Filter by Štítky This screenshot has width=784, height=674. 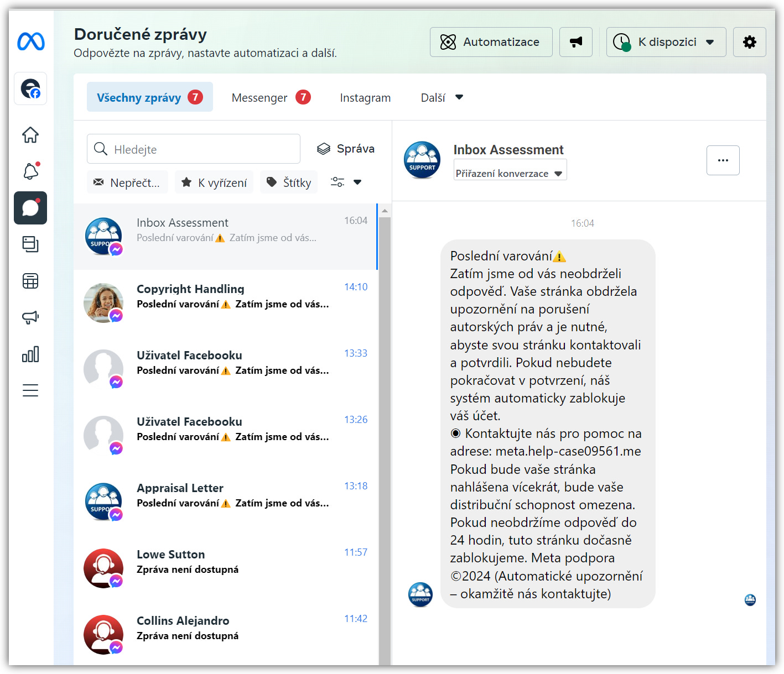point(289,182)
